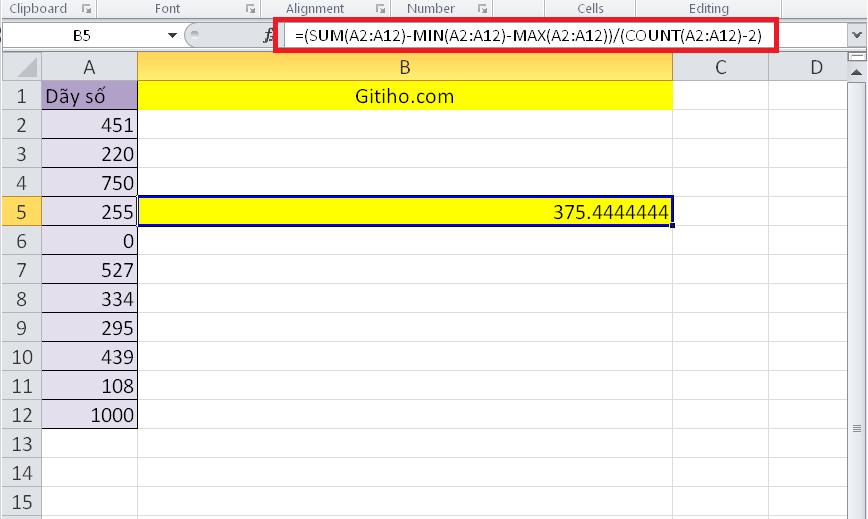Select cell containing 108
The image size is (868, 519).
[x=90, y=385]
